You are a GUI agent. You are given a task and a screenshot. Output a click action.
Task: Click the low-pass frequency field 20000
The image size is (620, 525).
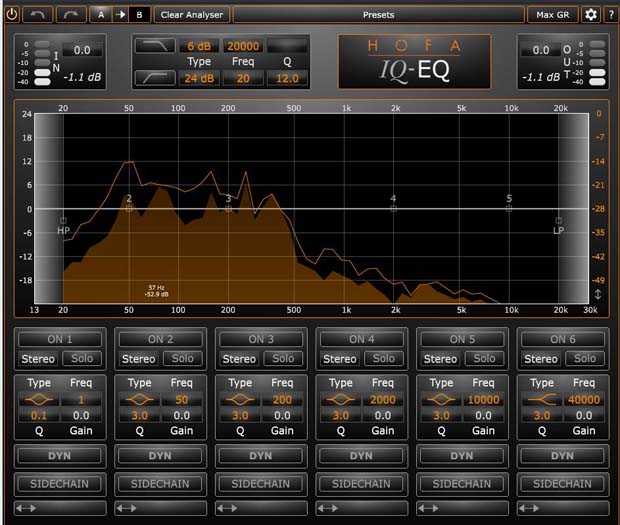(x=243, y=46)
